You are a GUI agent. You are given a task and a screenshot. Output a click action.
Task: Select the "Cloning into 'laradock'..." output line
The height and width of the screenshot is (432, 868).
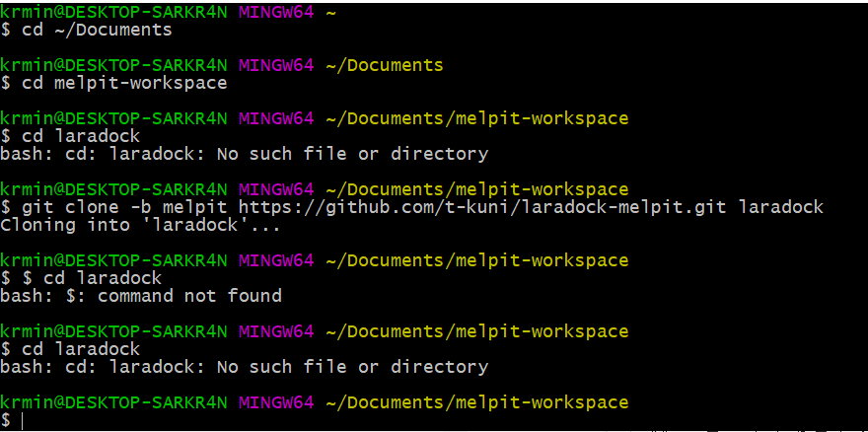coord(140,225)
